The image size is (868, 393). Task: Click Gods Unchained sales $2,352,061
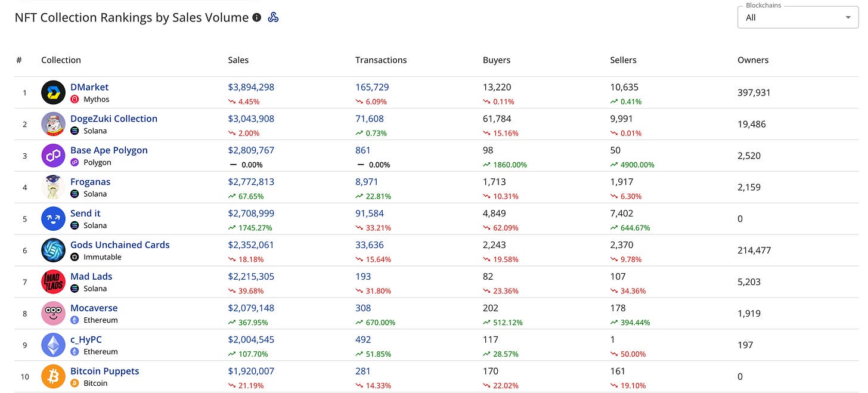251,245
